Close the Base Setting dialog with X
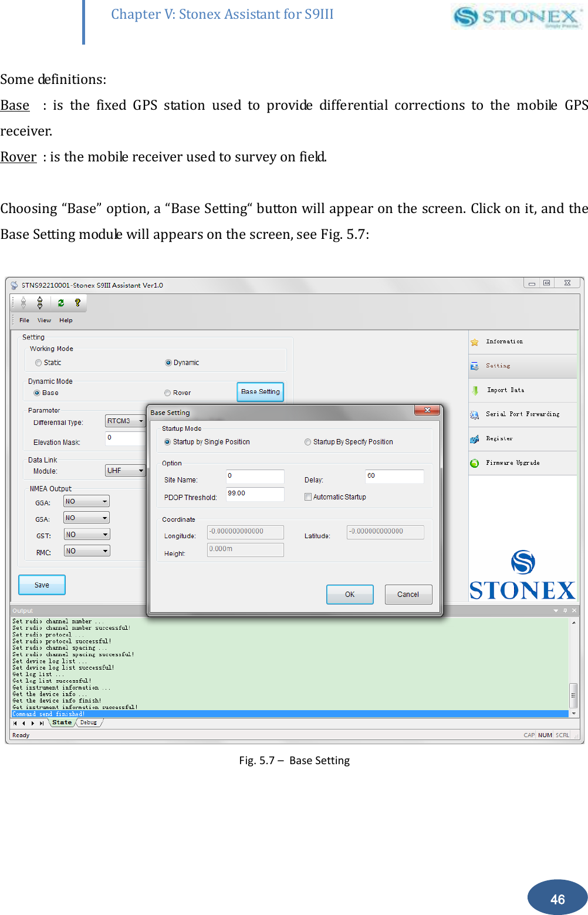Screen dimensions: 588x915 [427, 410]
